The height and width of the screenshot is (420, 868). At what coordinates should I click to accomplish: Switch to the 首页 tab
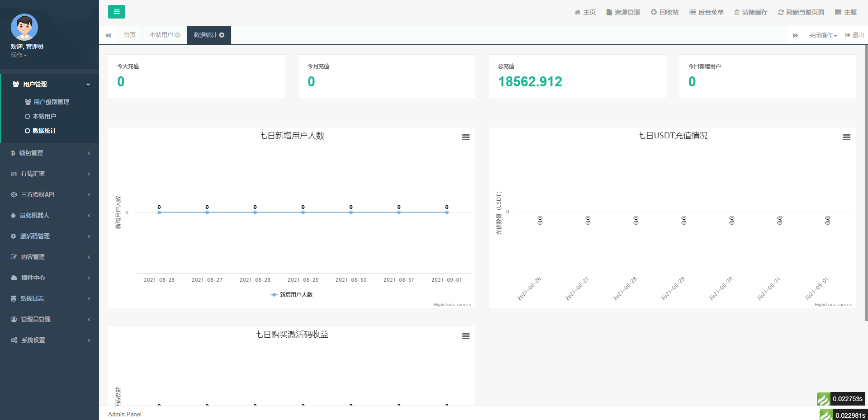click(130, 35)
